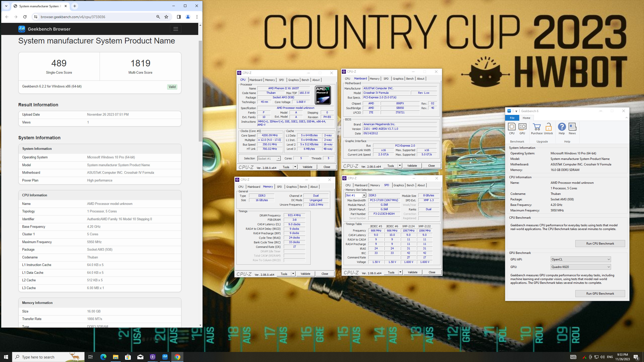644x362 pixels.
Task: Reload the Chrome page
Action: pyautogui.click(x=25, y=17)
